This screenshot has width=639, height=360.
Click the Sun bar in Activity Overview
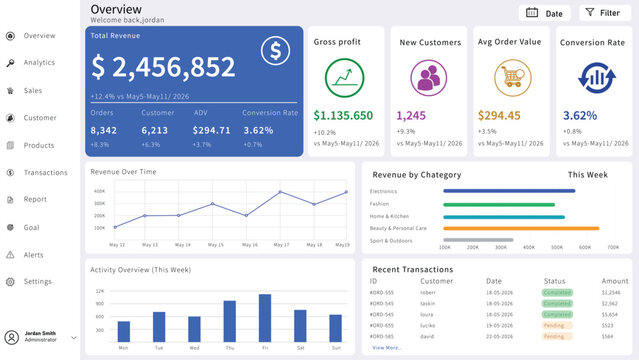[336, 328]
